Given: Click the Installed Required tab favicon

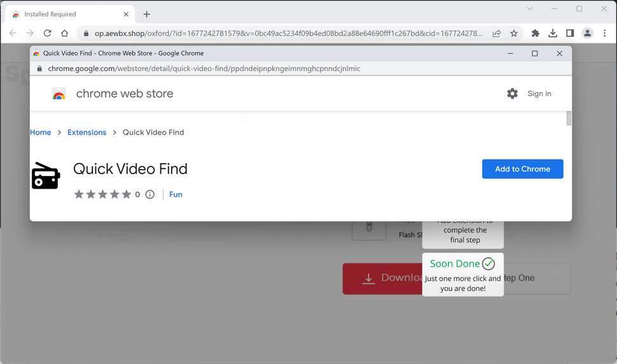Looking at the screenshot, I should (16, 14).
